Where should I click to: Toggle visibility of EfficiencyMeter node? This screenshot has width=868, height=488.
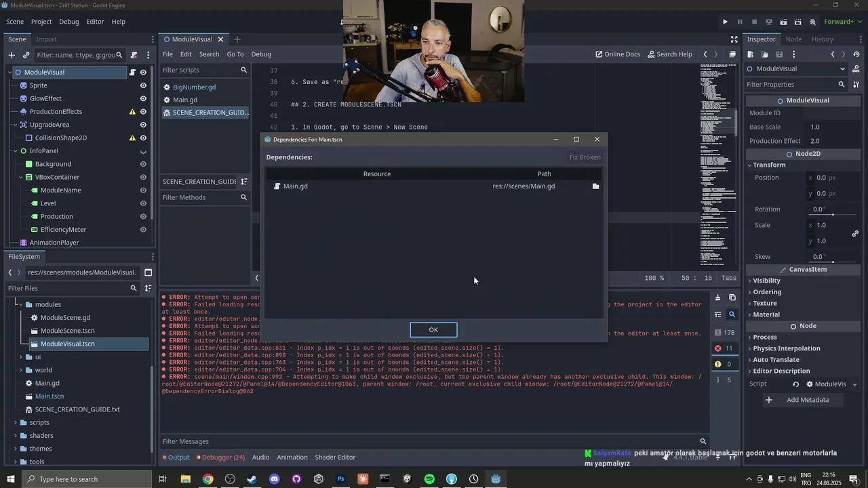click(143, 230)
